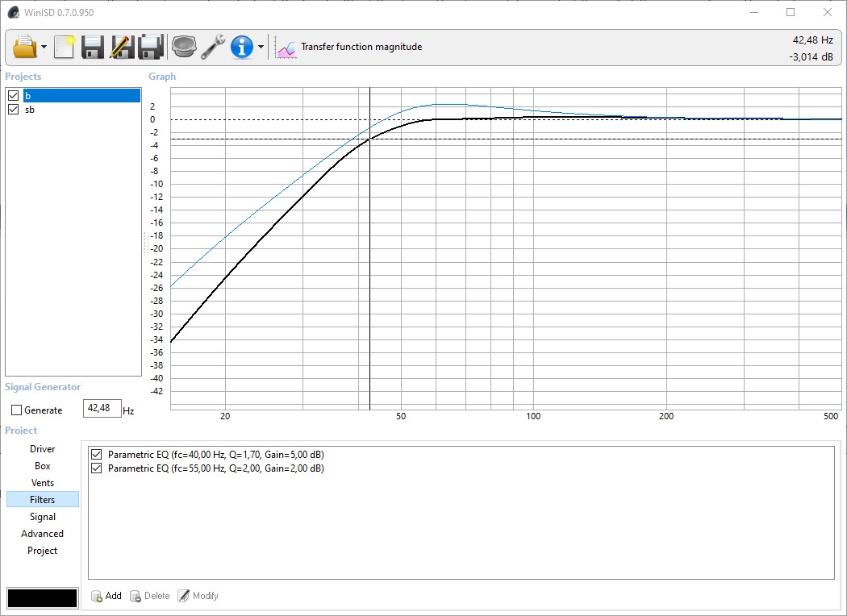This screenshot has height=616, width=847.
Task: Open the driver database speaker icon
Action: point(184,47)
